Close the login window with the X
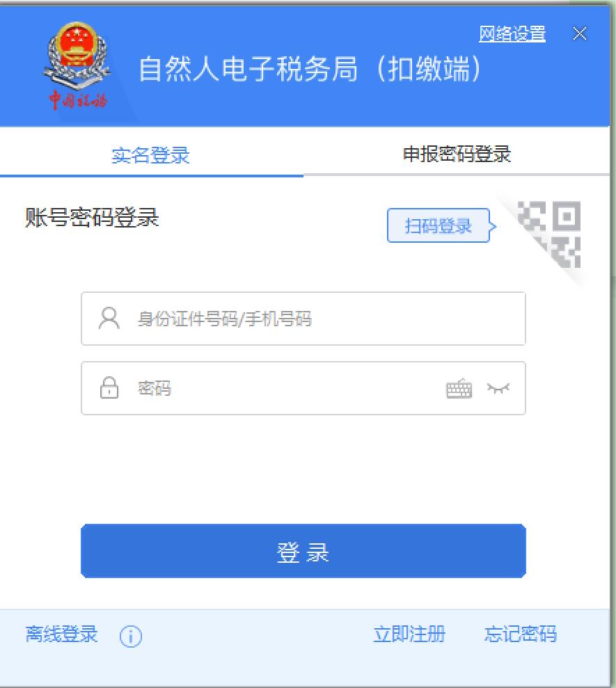The width and height of the screenshot is (616, 688). click(580, 33)
